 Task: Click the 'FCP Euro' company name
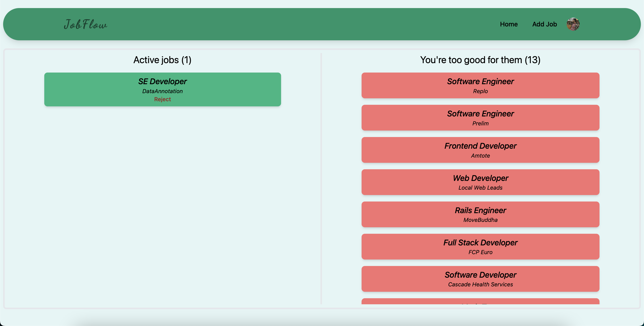click(x=480, y=252)
